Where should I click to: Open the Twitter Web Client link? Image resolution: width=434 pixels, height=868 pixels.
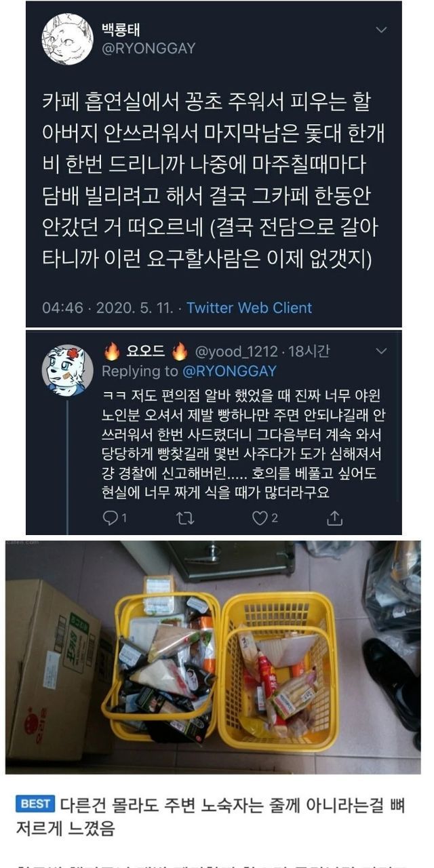click(x=250, y=307)
